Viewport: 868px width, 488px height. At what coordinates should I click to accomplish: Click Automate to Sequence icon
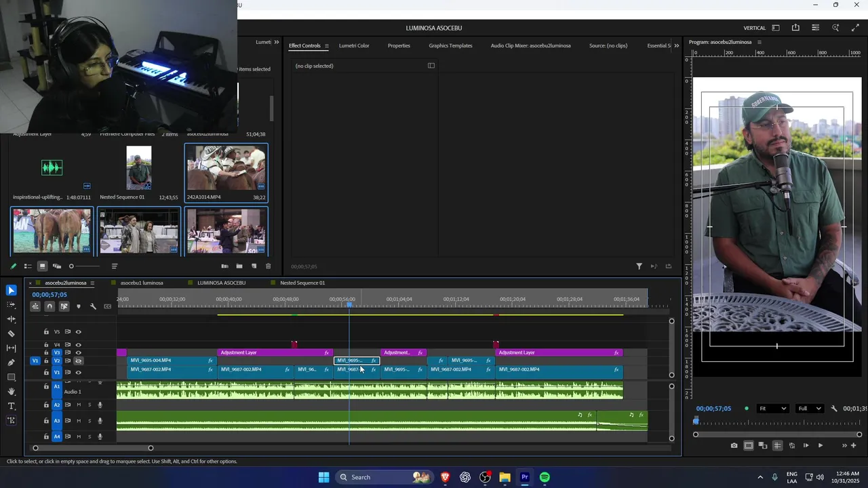(224, 266)
